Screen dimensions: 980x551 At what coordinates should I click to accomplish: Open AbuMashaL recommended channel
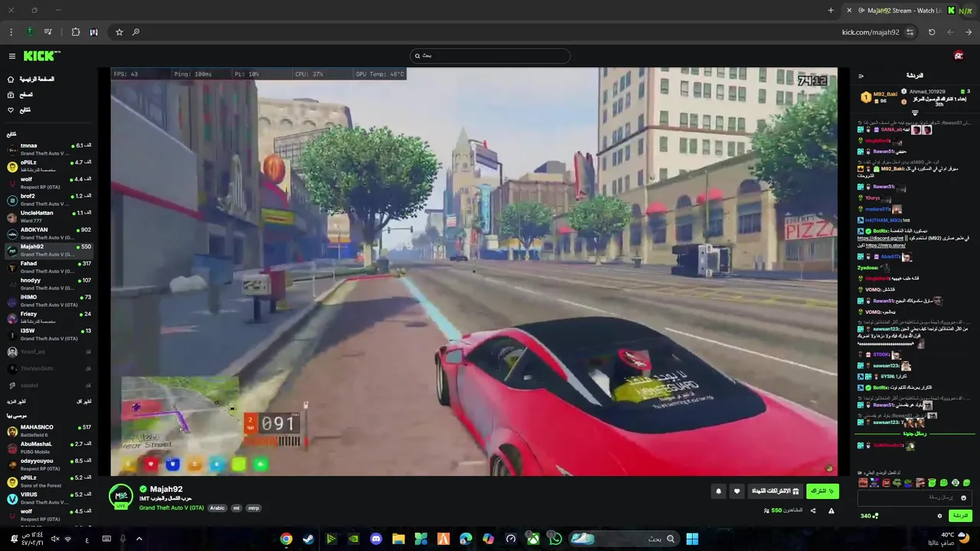point(49,448)
